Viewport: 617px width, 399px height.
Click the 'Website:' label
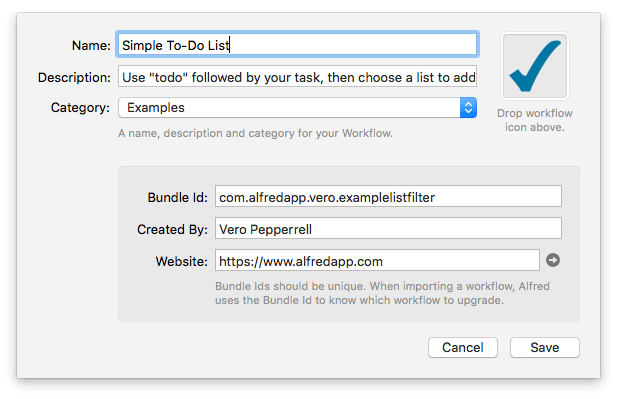[182, 261]
